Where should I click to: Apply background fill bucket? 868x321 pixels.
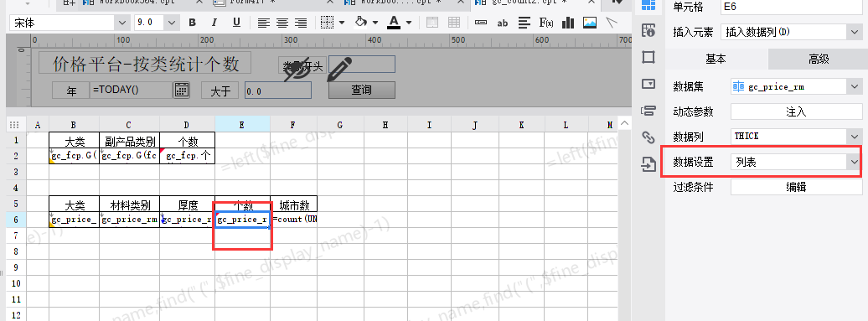tap(361, 23)
